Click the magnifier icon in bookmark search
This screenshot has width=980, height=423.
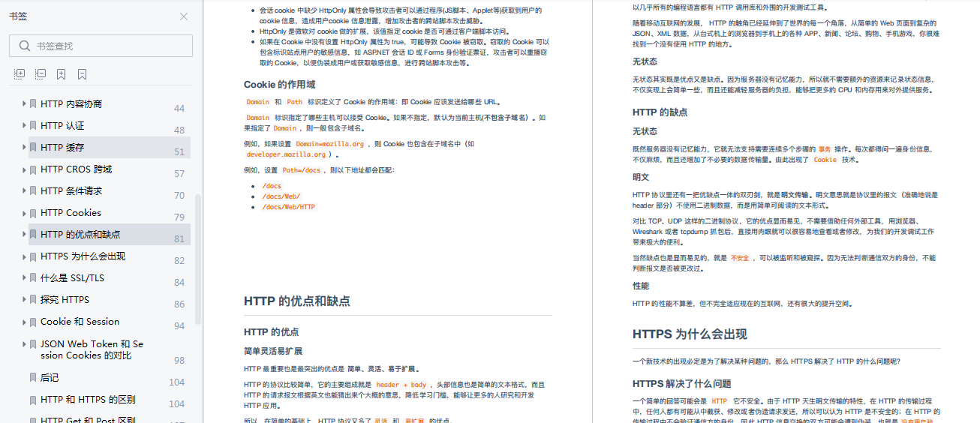tap(23, 46)
